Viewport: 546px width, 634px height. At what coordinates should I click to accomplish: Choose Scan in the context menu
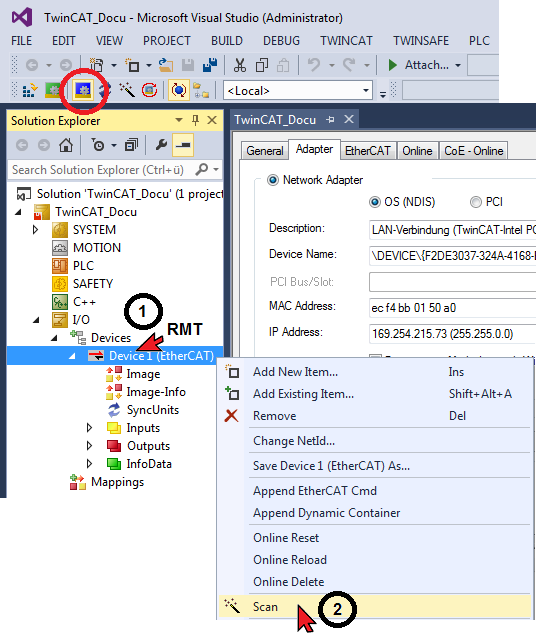[x=375, y=607]
